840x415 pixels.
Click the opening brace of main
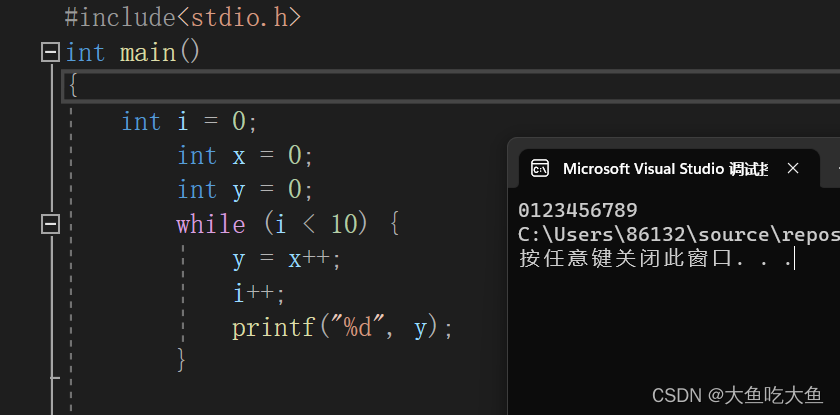click(x=73, y=86)
